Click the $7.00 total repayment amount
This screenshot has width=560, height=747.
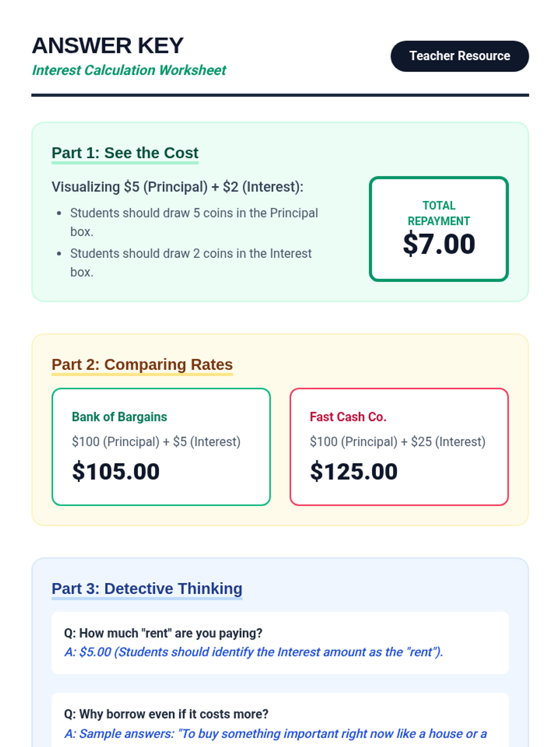tap(439, 244)
